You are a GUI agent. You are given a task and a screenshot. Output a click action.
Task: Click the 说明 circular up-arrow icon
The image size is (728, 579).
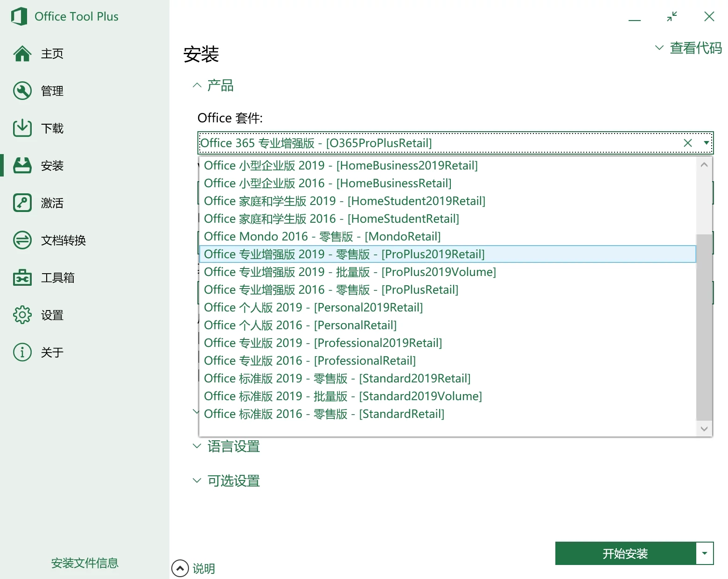(x=180, y=568)
